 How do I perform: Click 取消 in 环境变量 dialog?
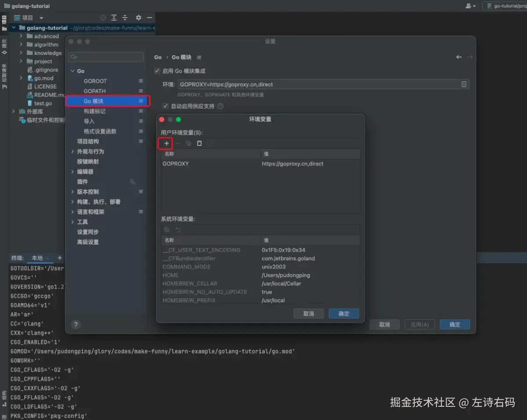(309, 314)
